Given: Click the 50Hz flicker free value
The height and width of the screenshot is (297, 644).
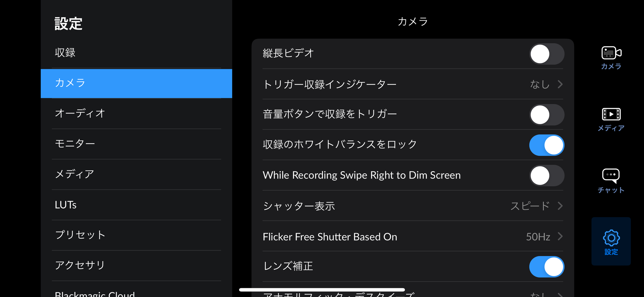Looking at the screenshot, I should point(538,237).
